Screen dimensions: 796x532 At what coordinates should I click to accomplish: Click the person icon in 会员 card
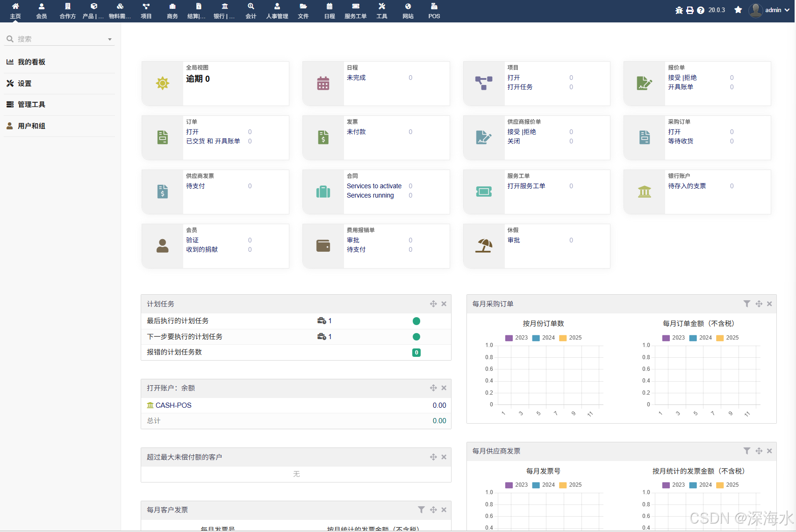click(x=163, y=246)
